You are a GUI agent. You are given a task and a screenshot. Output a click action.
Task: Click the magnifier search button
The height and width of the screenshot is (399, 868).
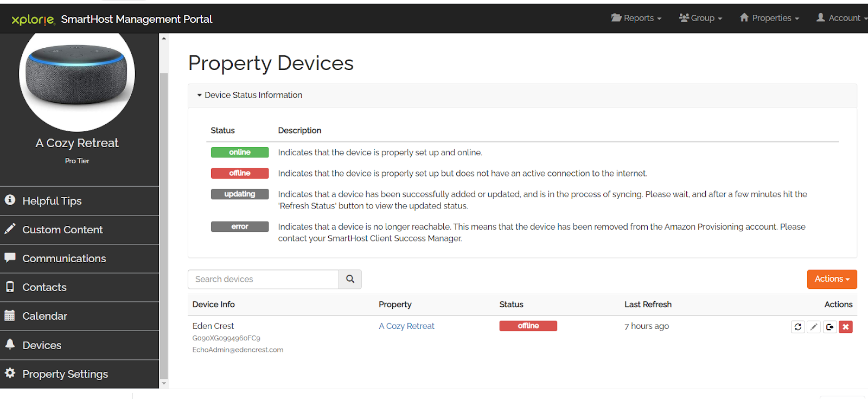tap(350, 279)
